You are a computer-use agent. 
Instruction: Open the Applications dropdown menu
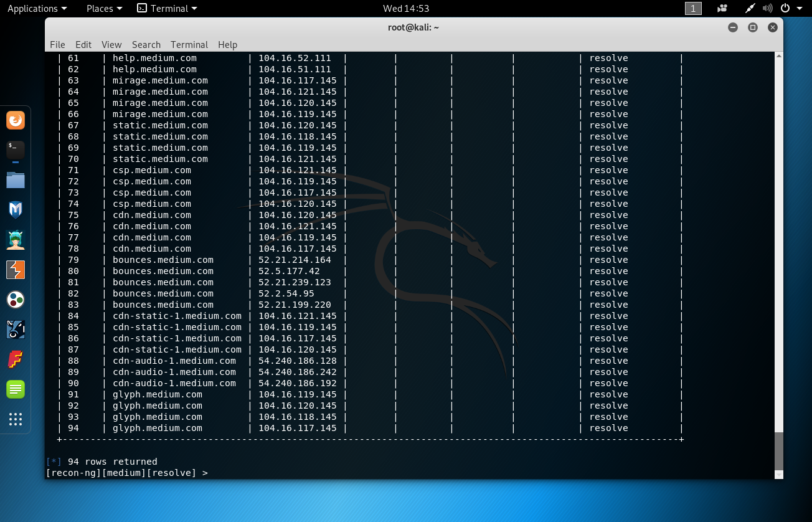[37, 9]
